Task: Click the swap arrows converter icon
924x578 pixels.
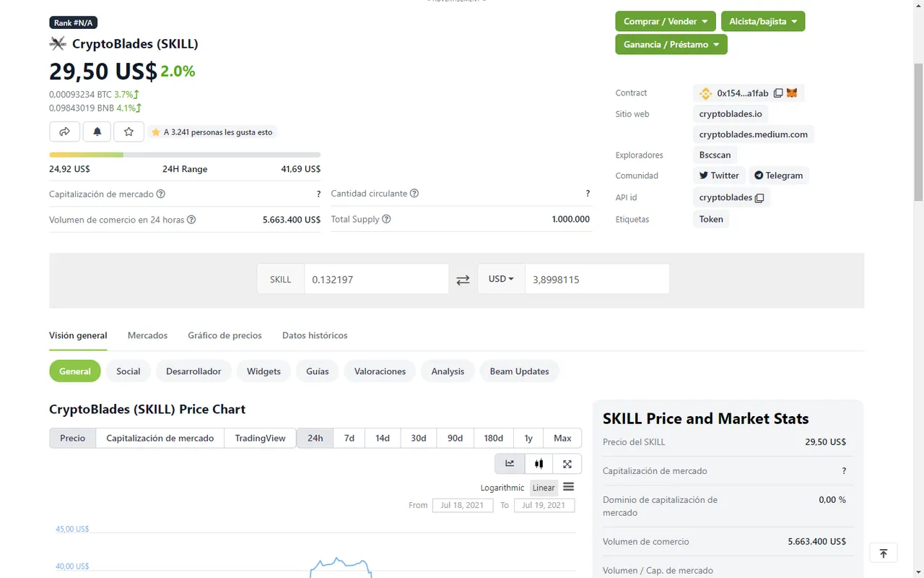Action: tap(463, 280)
